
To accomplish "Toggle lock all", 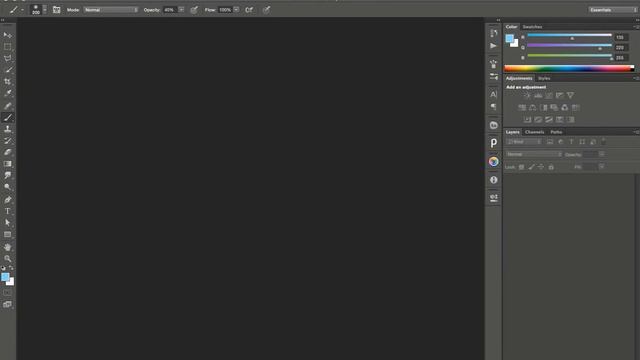I will [551, 167].
